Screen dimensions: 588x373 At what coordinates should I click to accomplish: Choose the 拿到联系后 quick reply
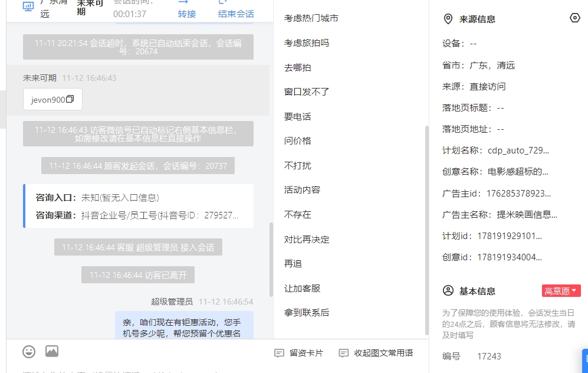[x=307, y=313]
